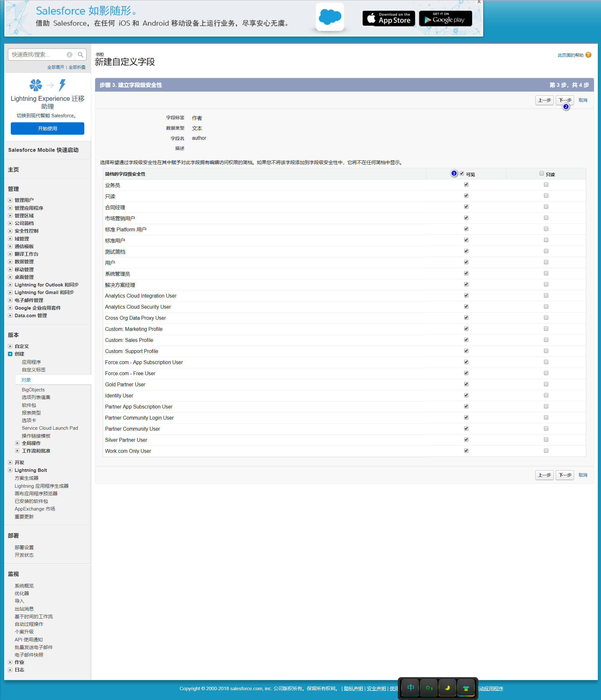Open 系统概览 under 监视

coord(24,586)
